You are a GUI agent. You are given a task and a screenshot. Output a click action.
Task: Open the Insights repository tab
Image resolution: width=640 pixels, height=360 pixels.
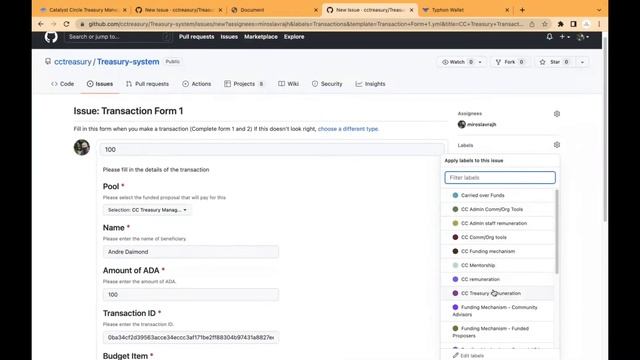[370, 84]
